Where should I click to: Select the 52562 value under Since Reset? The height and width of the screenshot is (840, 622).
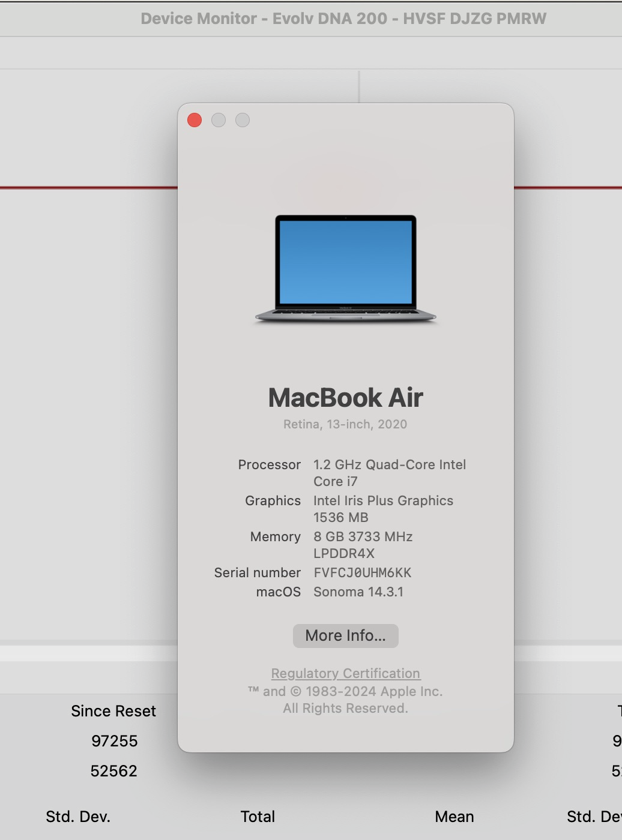tap(114, 771)
